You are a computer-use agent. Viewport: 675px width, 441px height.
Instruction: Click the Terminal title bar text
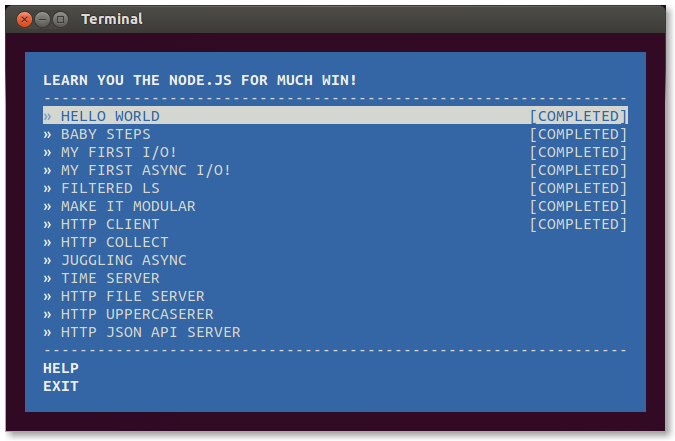click(112, 19)
